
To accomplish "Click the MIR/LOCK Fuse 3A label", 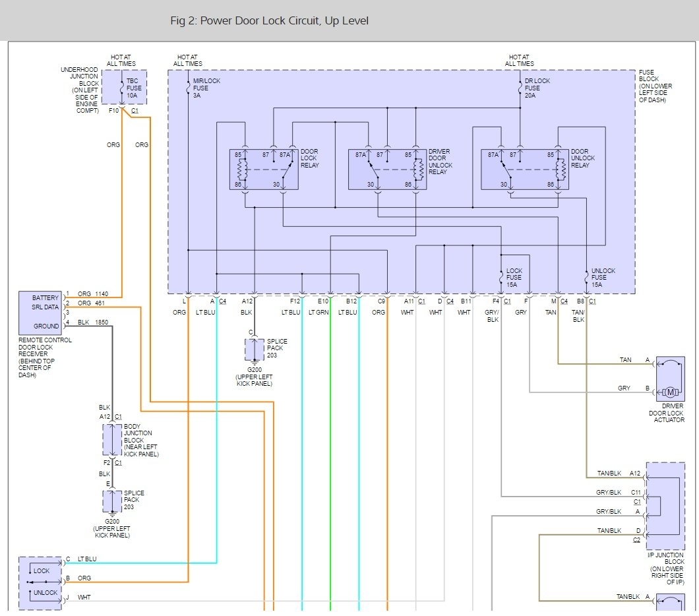I will point(206,88).
